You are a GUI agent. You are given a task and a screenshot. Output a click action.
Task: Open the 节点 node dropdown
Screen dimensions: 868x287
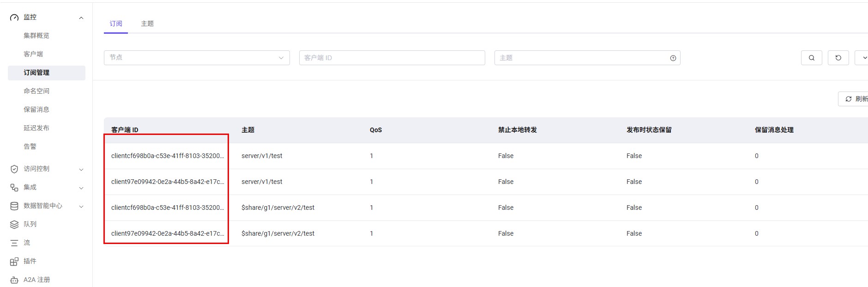tap(197, 58)
